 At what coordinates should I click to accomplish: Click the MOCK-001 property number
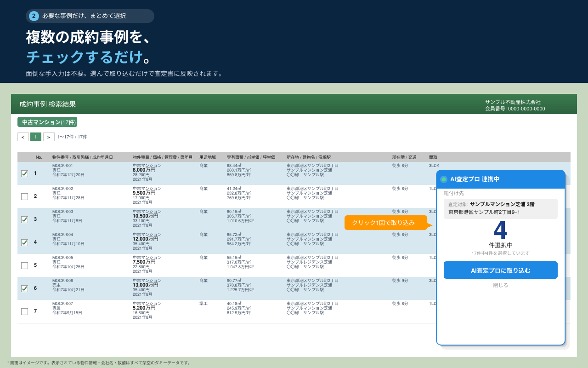[62, 166]
